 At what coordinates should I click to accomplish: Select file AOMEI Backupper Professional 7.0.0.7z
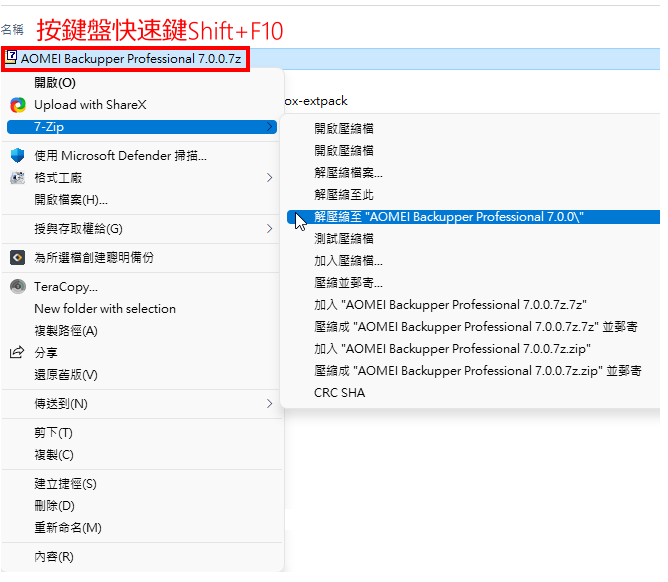[x=130, y=58]
